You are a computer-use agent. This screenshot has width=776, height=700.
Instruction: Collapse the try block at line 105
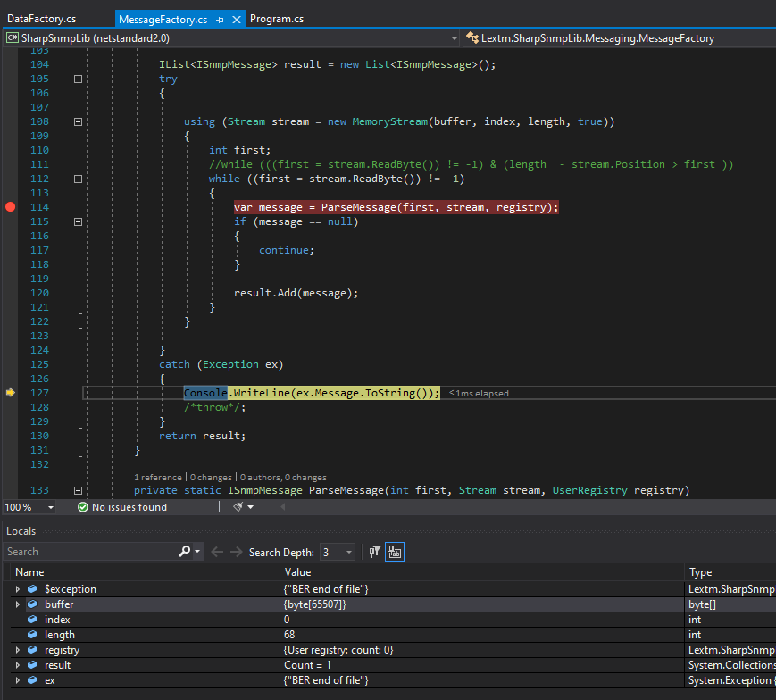pyautogui.click(x=78, y=79)
